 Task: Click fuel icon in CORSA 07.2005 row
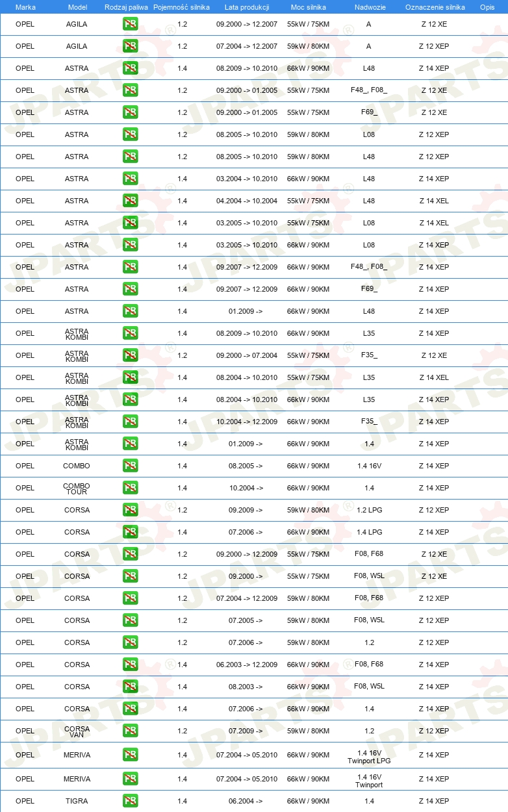[x=130, y=620]
